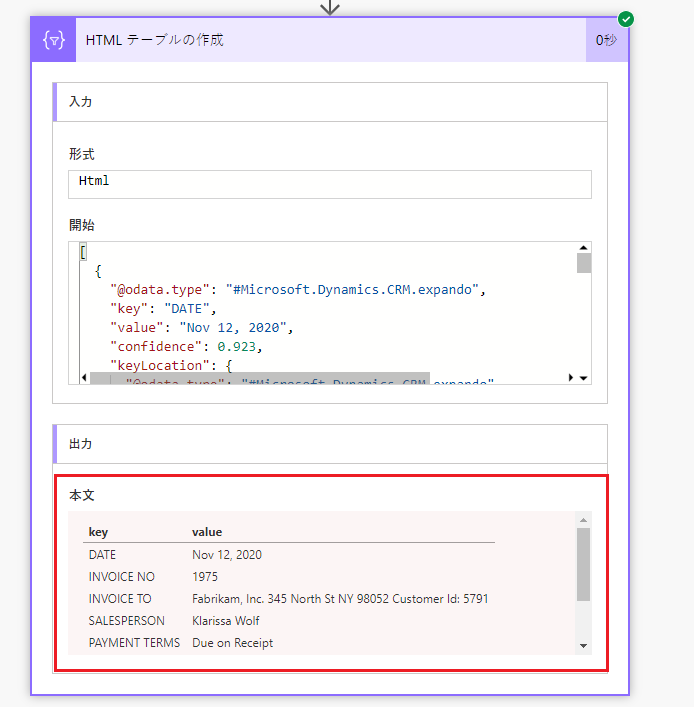Click the Nov 12, 2020 table cell
Screen dimensions: 694x707
tap(227, 555)
